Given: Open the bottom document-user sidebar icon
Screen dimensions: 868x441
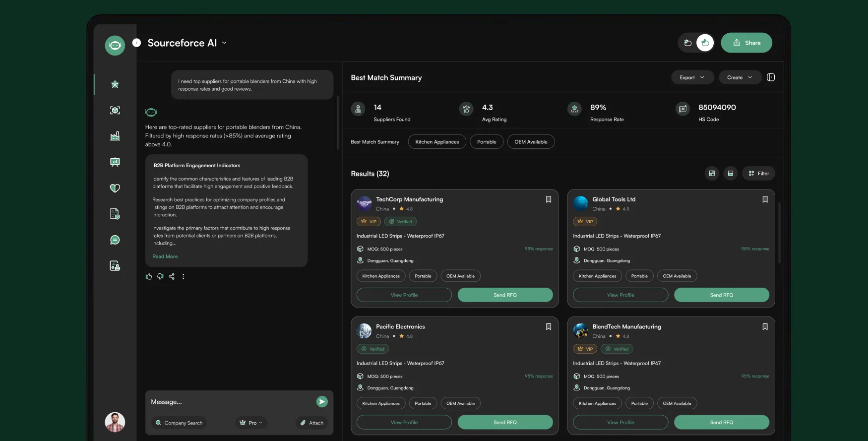Looking at the screenshot, I should (115, 266).
